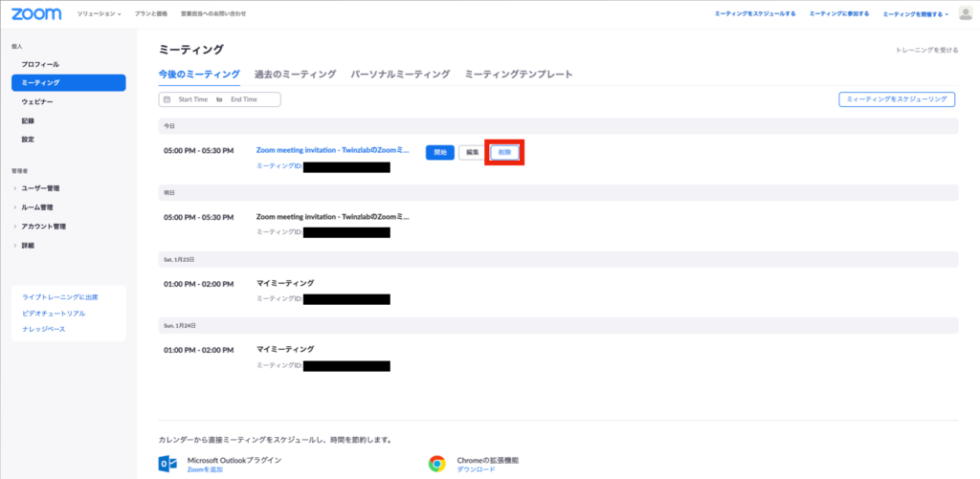Click the calendar icon in date field
980x479 pixels.
167,99
